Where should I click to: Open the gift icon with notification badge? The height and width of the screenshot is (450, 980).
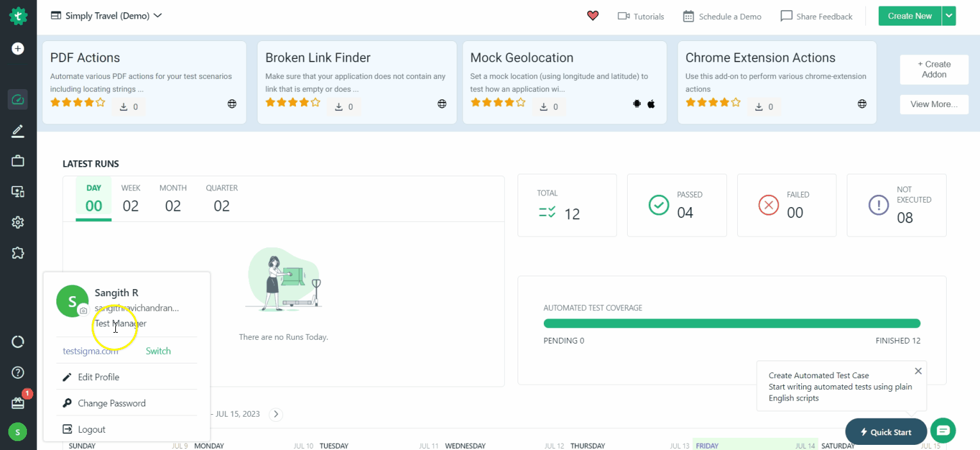pos(18,403)
